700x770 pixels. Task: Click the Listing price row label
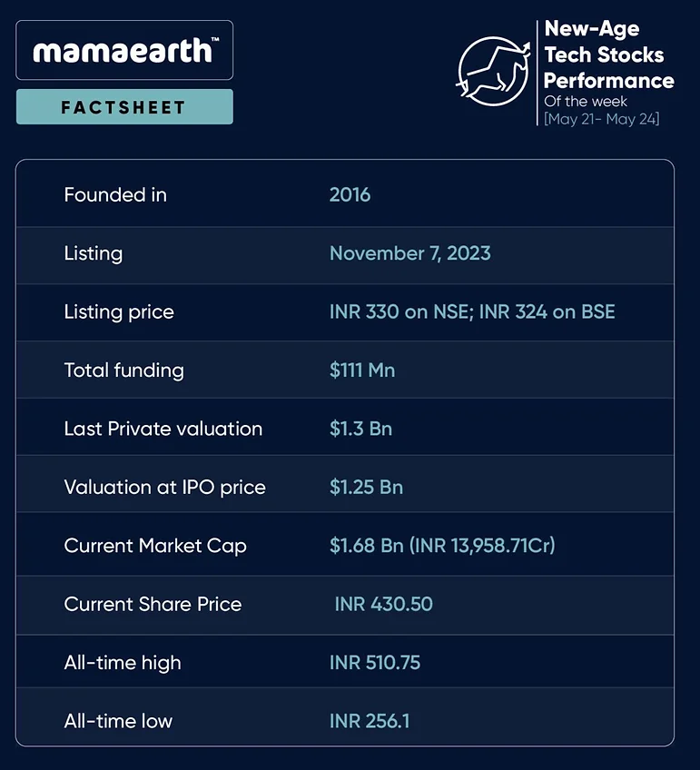click(119, 311)
